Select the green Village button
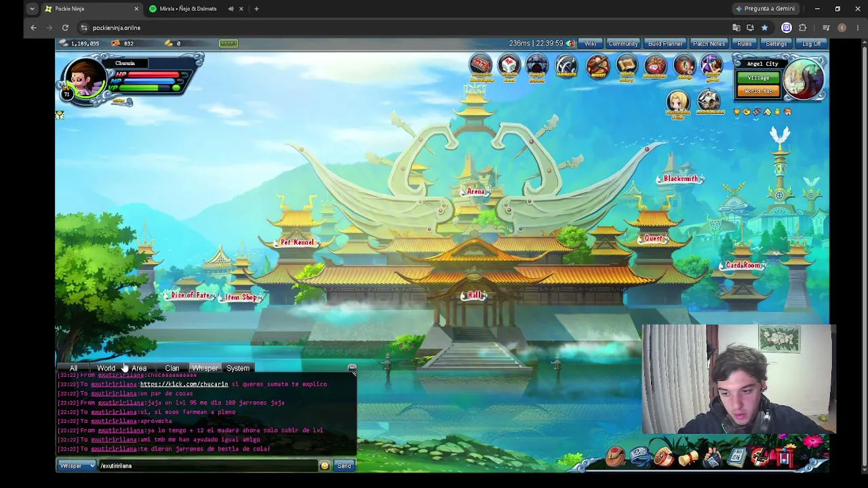The height and width of the screenshot is (488, 868). click(758, 78)
